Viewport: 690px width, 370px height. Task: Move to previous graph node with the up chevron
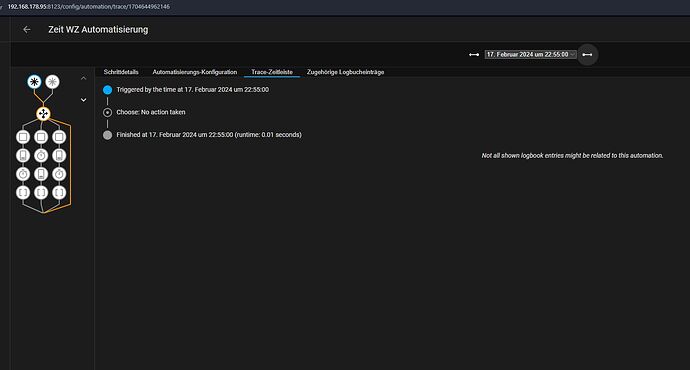pyautogui.click(x=84, y=78)
